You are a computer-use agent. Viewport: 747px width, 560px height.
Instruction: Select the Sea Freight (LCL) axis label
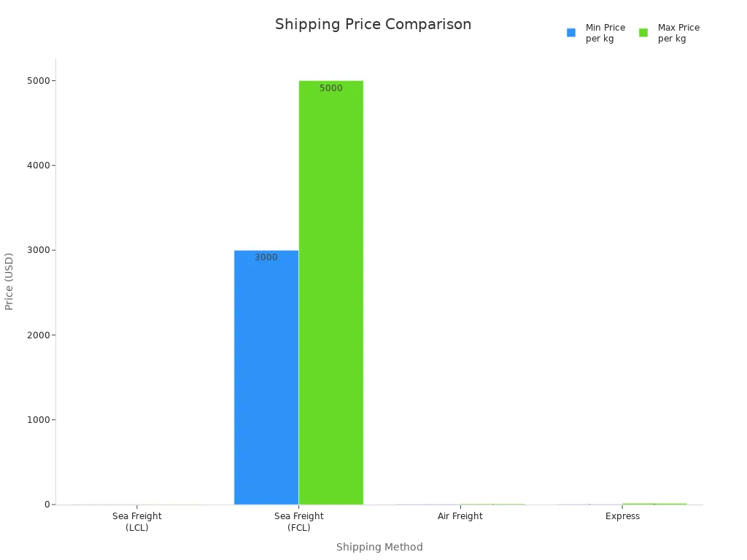coord(137,521)
